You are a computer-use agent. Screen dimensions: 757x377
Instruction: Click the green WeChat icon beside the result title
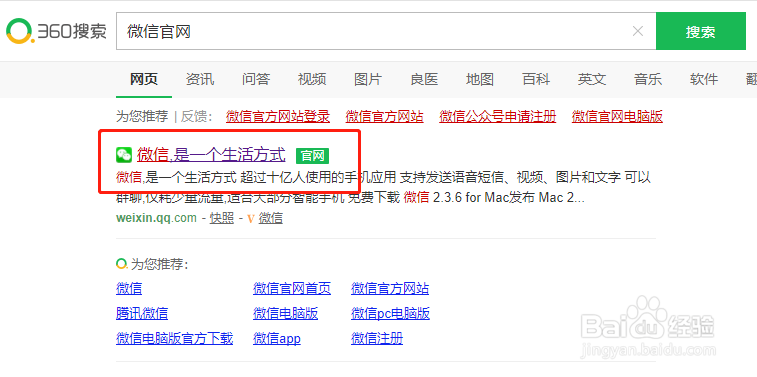pos(124,155)
